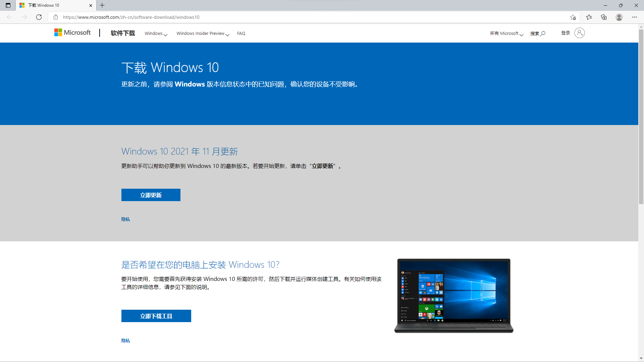Expand the Windows dropdown menu

tap(156, 34)
